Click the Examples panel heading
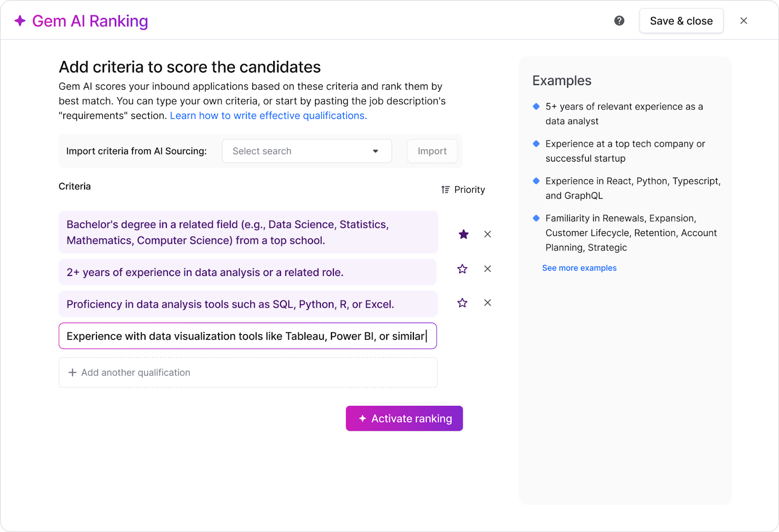The width and height of the screenshot is (779, 532). pos(562,81)
